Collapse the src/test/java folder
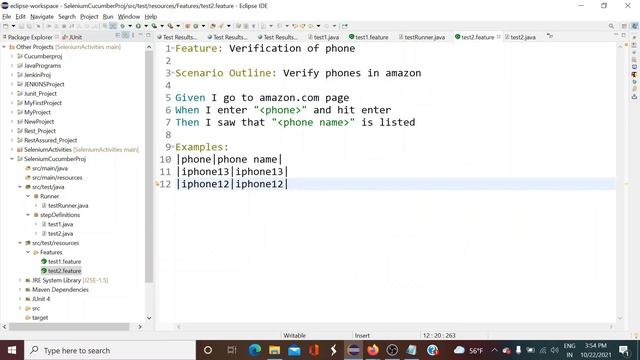640x360 pixels. (20, 187)
